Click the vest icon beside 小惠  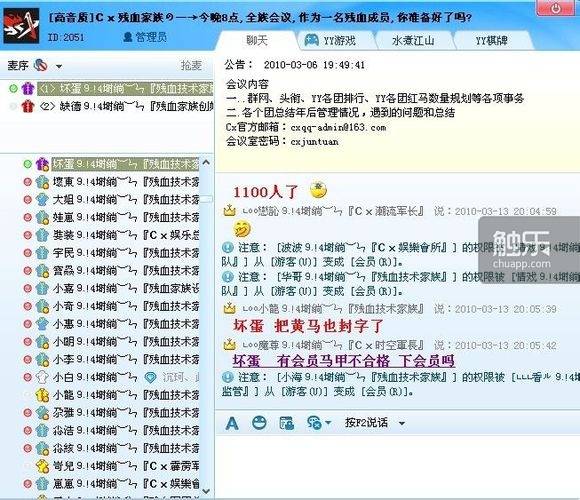point(42,324)
